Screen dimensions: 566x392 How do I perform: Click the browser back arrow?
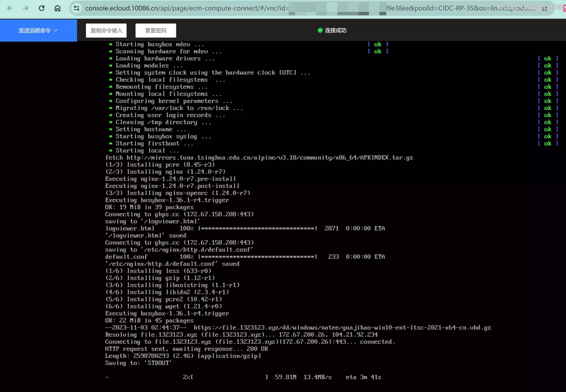coord(10,8)
